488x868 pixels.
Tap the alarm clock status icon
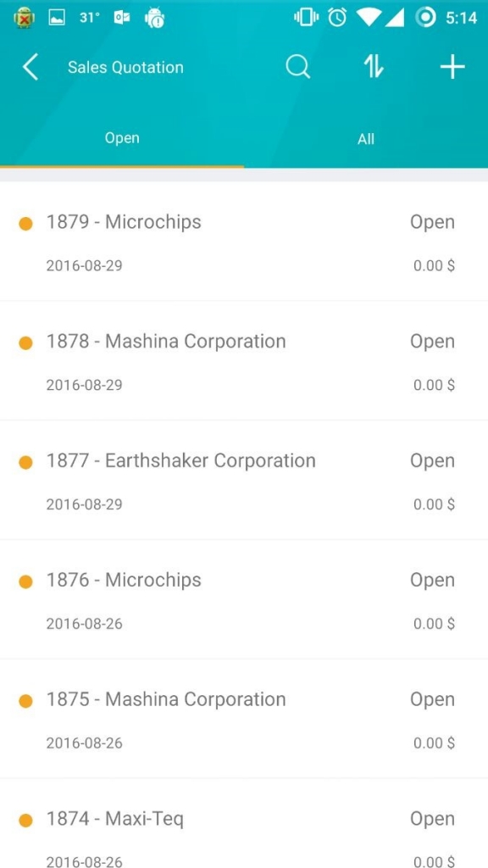point(337,18)
